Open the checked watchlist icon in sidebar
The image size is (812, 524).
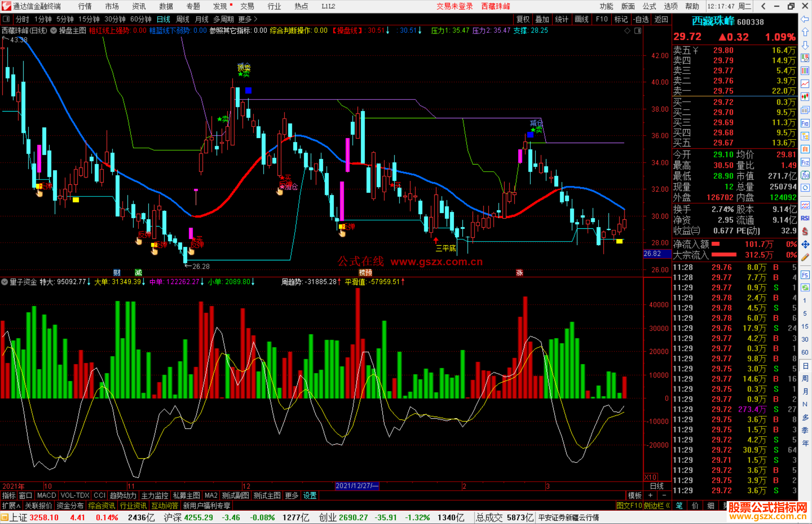click(x=805, y=58)
